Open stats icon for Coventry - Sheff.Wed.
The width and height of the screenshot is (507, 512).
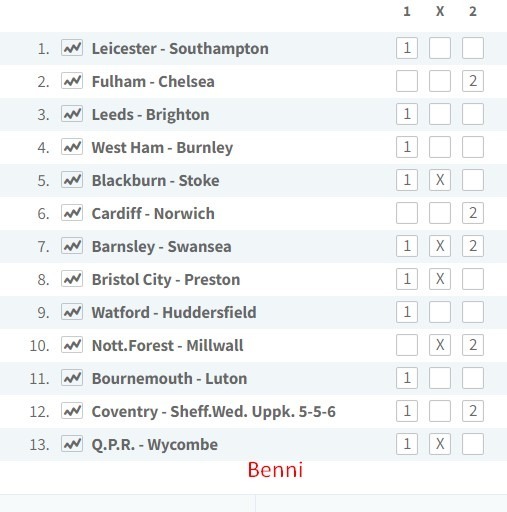click(x=72, y=411)
